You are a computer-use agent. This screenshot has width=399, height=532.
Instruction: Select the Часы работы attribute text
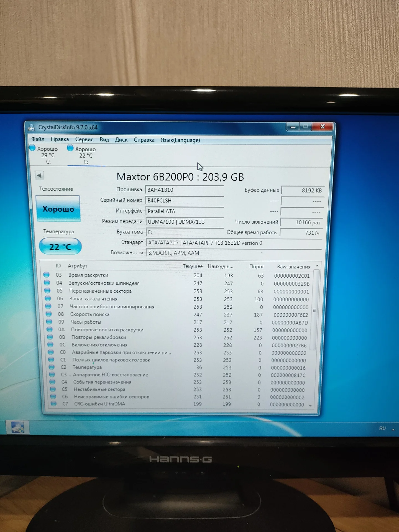[86, 322]
